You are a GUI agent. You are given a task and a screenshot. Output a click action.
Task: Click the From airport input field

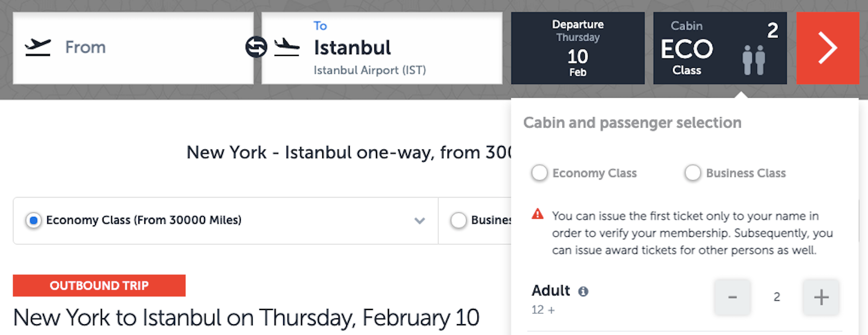pos(133,48)
